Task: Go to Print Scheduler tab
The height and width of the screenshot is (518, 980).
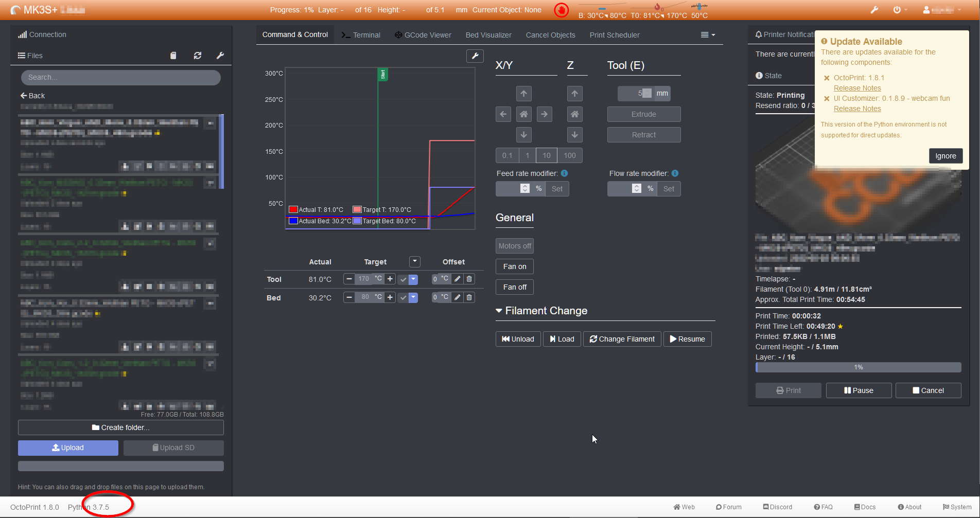Action: tap(615, 35)
